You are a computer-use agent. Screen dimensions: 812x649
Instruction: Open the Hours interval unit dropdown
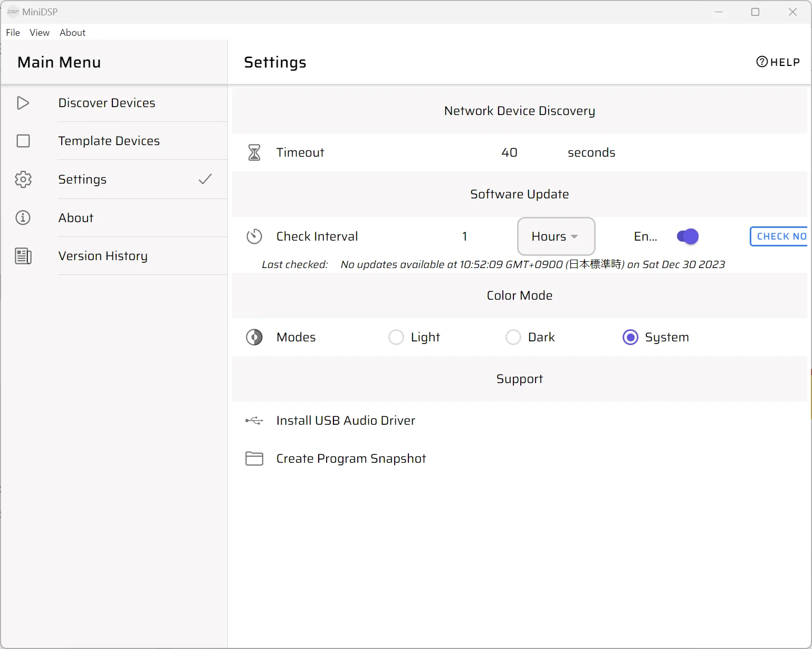pos(556,236)
